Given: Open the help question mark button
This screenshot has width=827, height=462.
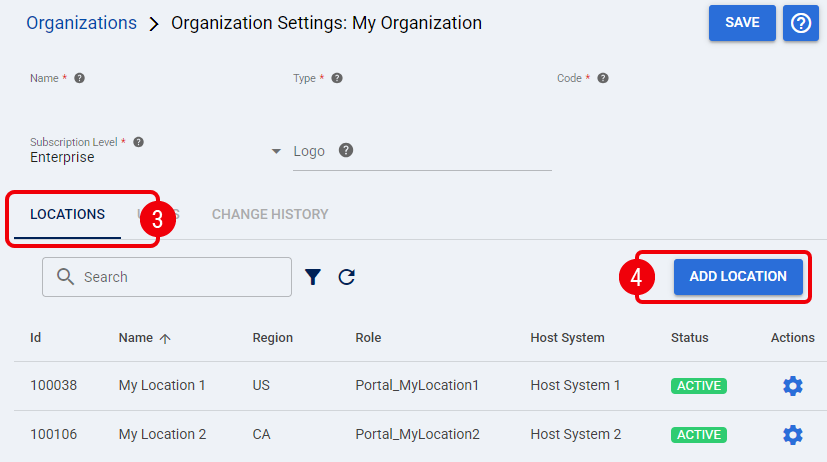Looking at the screenshot, I should coord(800,23).
